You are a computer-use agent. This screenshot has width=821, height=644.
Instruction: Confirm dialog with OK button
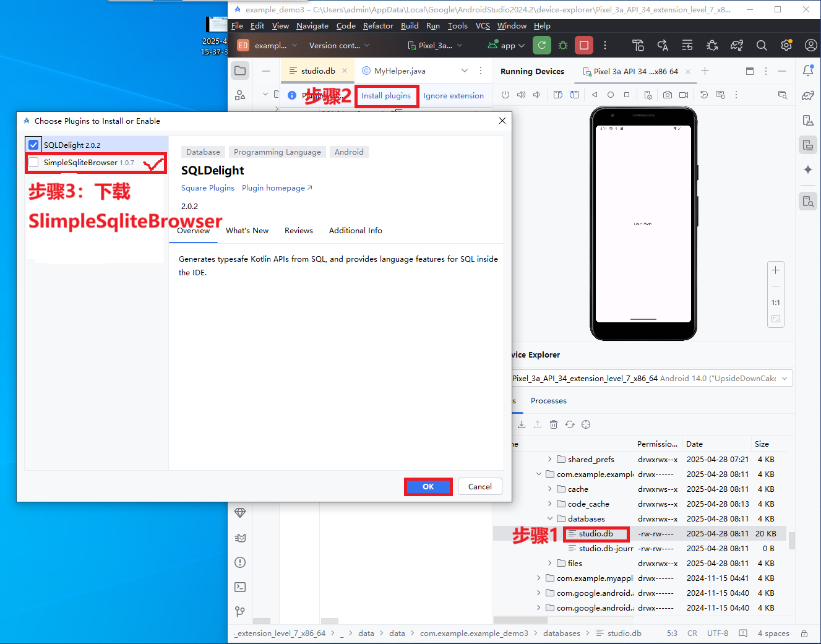(428, 487)
